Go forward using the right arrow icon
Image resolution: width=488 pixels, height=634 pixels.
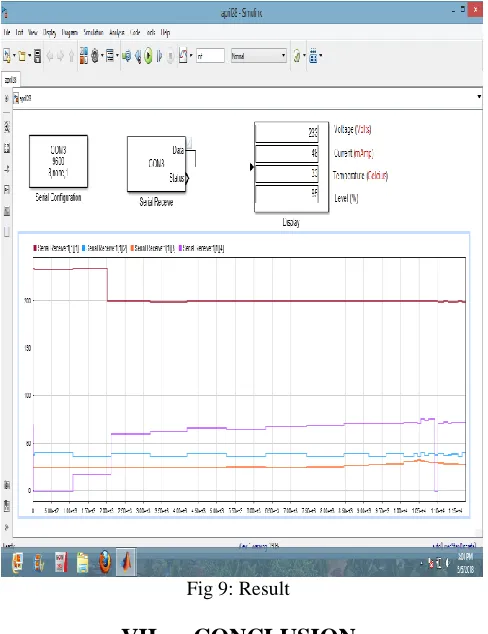60,56
